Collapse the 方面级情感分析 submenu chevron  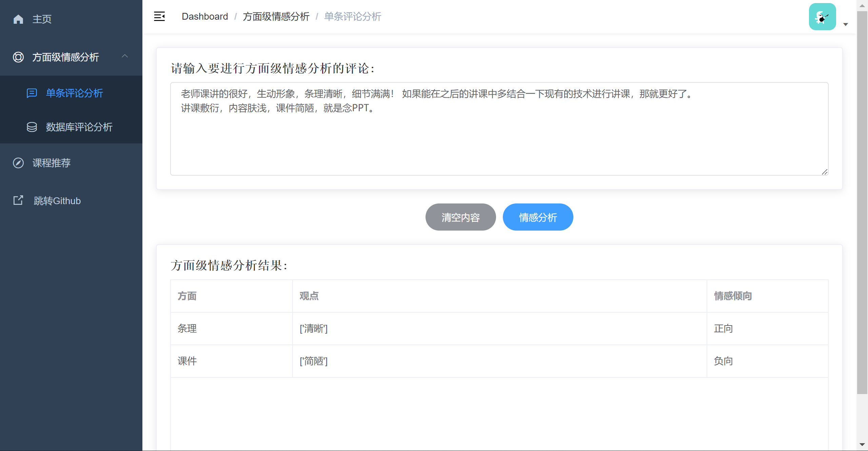(x=125, y=56)
